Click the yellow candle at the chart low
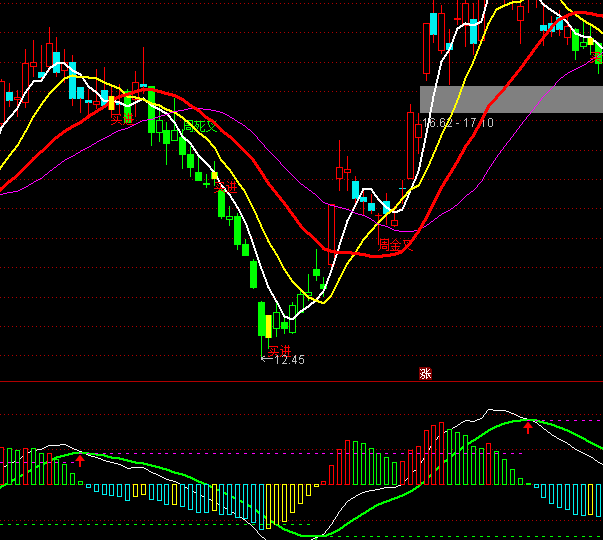 269,324
